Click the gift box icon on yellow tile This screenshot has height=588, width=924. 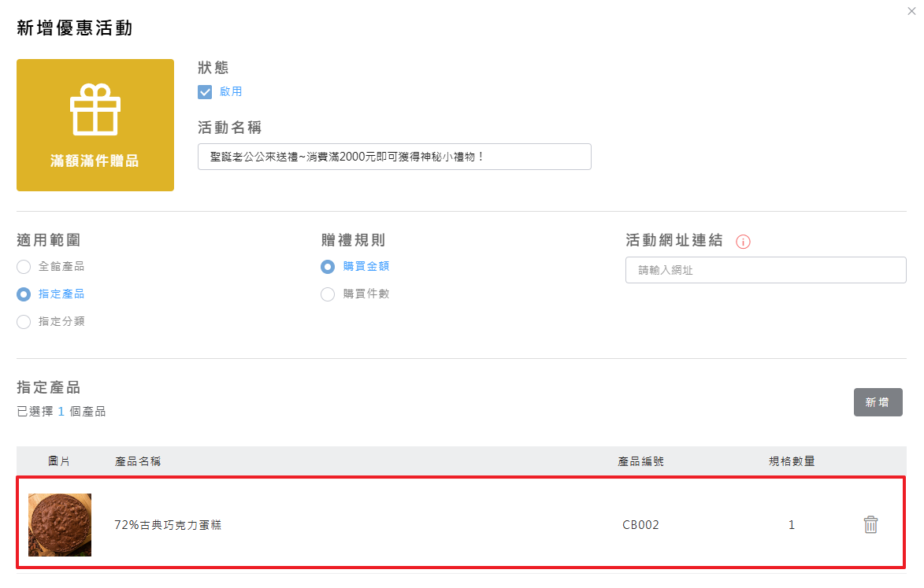point(95,110)
